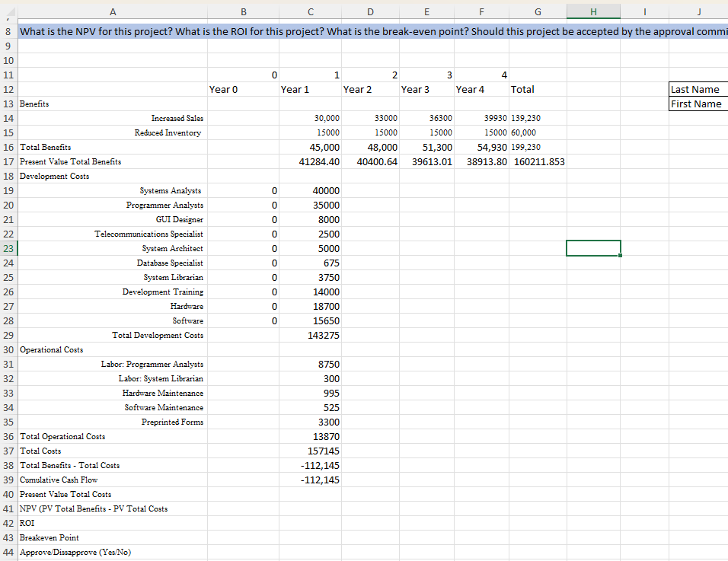Click the Select All triangle corner
This screenshot has width=728, height=561.
click(x=8, y=11)
